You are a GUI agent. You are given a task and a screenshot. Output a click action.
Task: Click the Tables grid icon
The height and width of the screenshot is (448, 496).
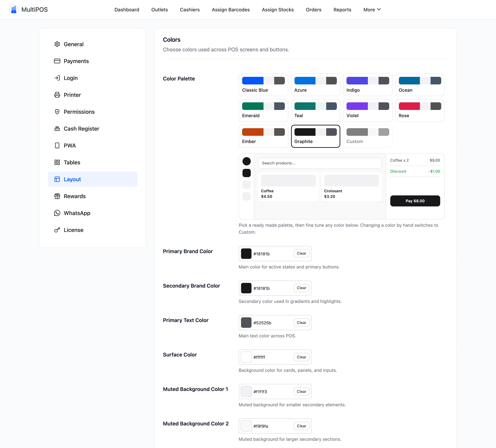pyautogui.click(x=57, y=162)
